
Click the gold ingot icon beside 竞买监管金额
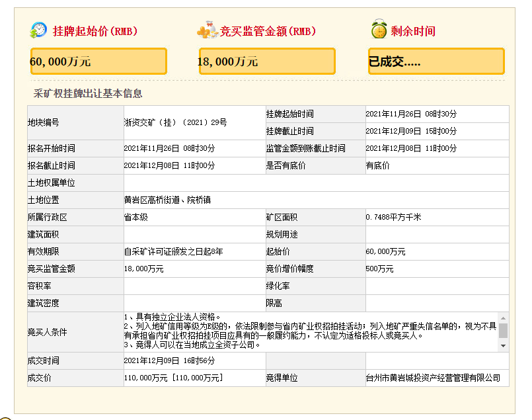(208, 30)
